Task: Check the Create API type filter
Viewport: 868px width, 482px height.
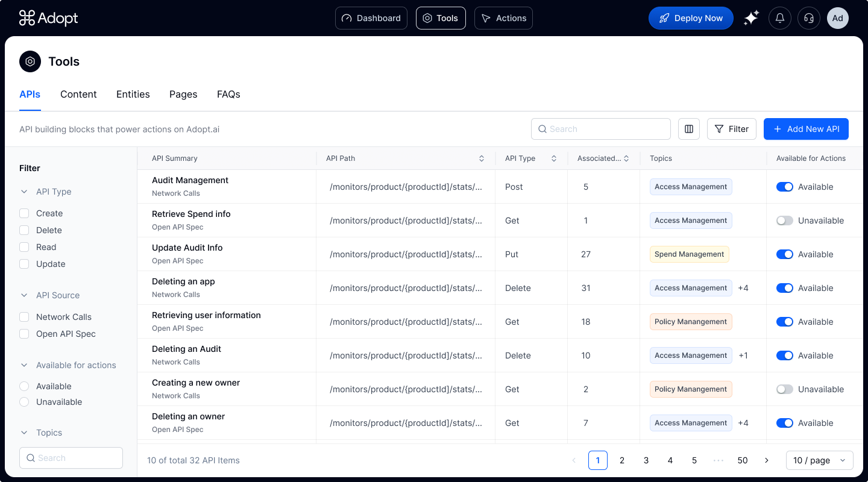Action: (x=24, y=213)
